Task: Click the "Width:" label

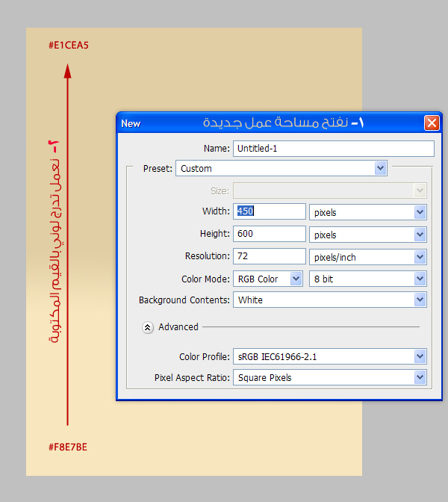Action: click(x=216, y=211)
